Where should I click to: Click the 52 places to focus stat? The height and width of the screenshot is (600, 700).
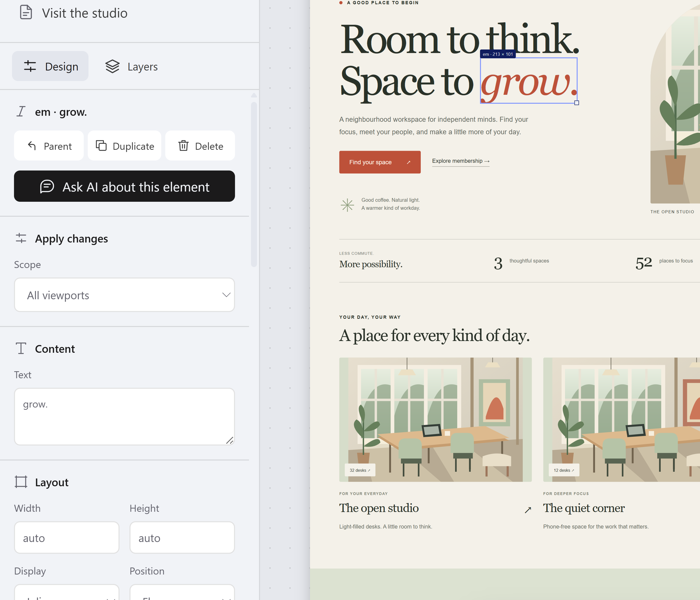[x=664, y=262]
